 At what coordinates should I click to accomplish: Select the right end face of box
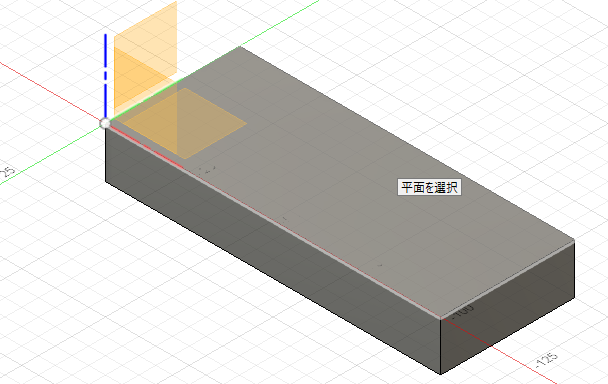pos(508,308)
